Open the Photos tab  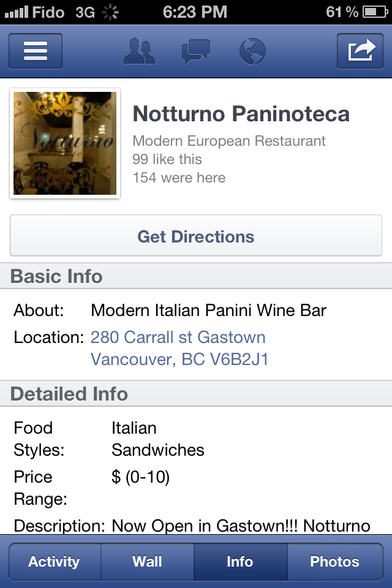pyautogui.click(x=334, y=562)
